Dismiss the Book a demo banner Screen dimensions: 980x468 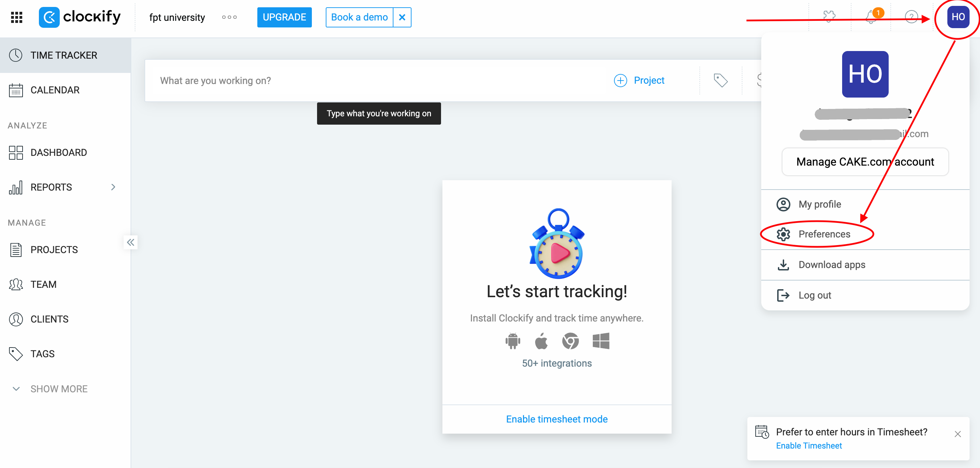(x=402, y=17)
